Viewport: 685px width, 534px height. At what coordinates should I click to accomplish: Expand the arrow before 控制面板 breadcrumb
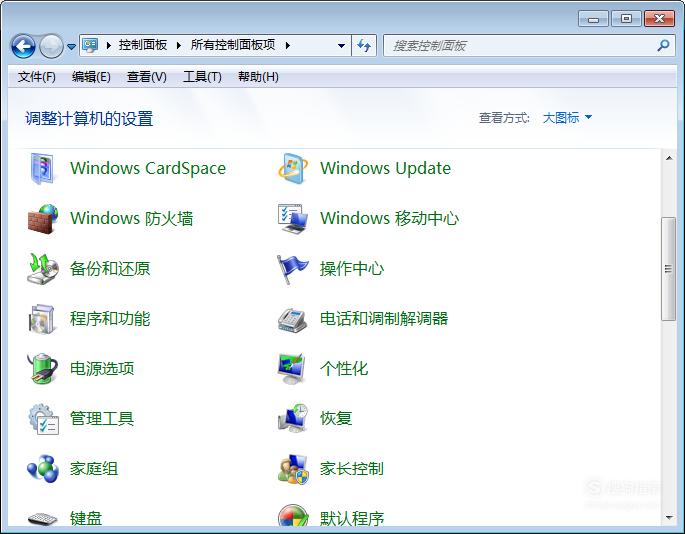pos(109,45)
